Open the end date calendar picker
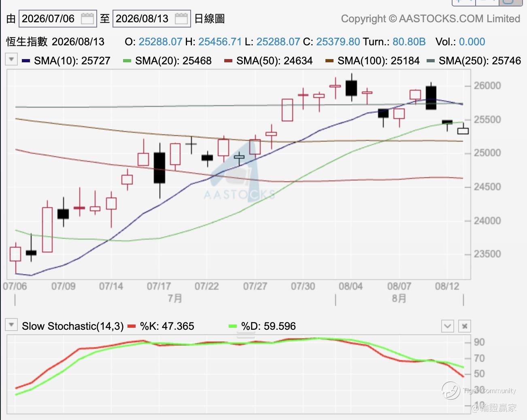 (181, 19)
